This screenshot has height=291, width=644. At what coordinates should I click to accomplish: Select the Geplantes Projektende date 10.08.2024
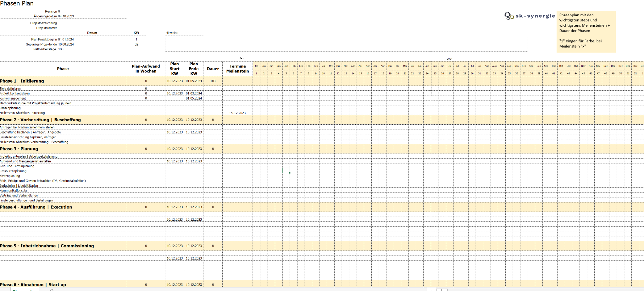click(x=66, y=45)
